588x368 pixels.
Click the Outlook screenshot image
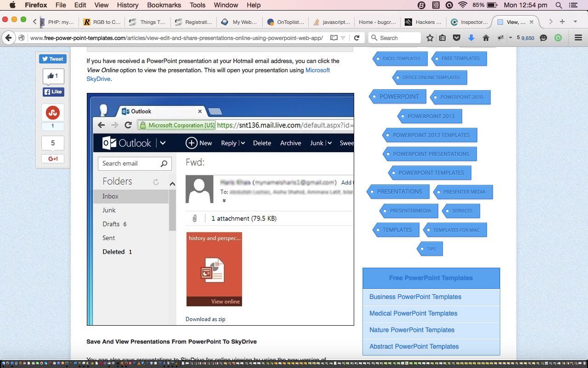pyautogui.click(x=220, y=209)
